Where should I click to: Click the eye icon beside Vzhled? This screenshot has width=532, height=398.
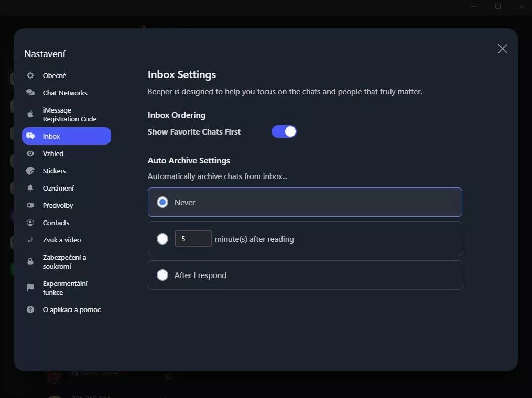click(x=30, y=153)
